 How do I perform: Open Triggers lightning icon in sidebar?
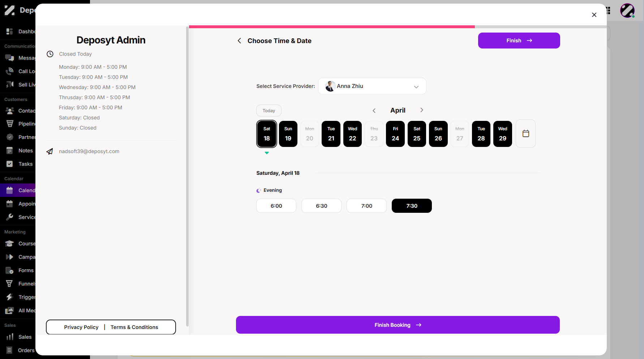(x=10, y=297)
